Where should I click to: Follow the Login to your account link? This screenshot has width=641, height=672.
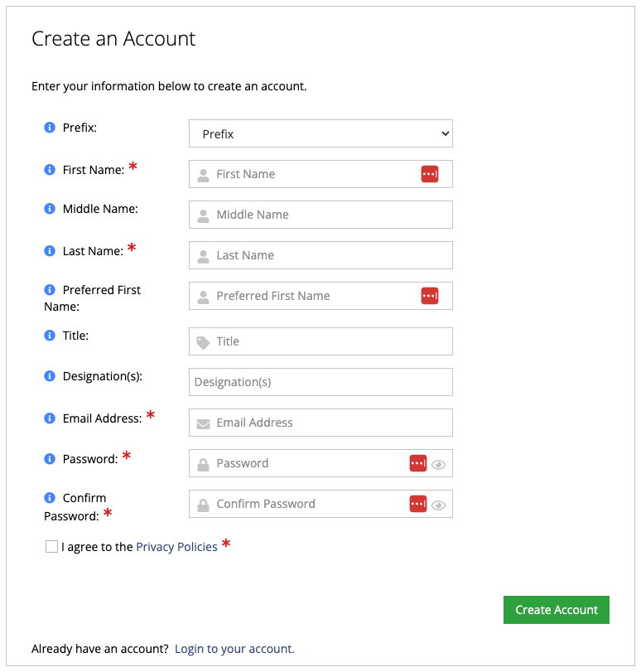(x=234, y=649)
